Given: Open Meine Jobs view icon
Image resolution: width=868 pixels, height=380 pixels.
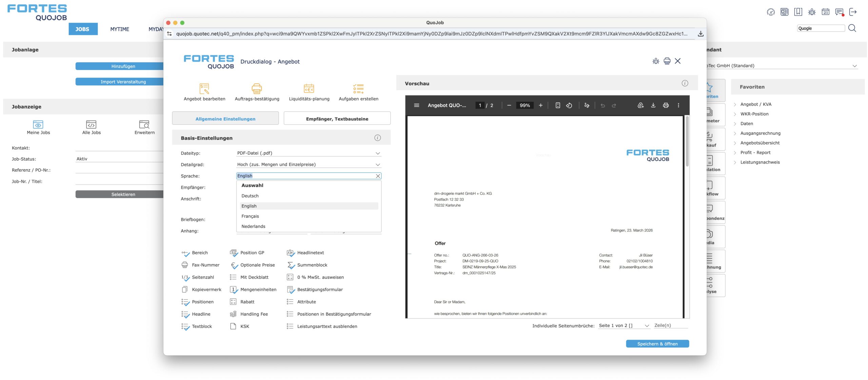Looking at the screenshot, I should [38, 125].
